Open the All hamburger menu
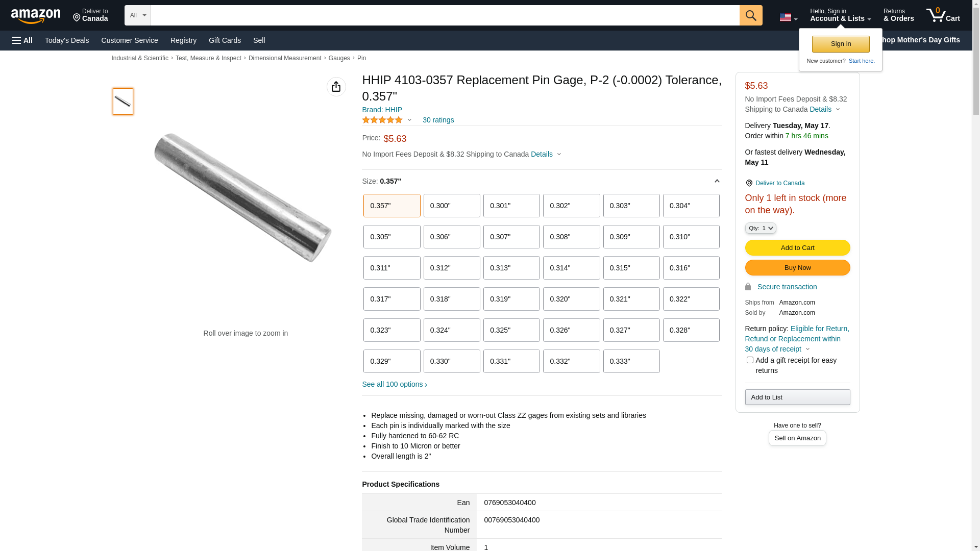Image resolution: width=980 pixels, height=551 pixels. [x=22, y=40]
